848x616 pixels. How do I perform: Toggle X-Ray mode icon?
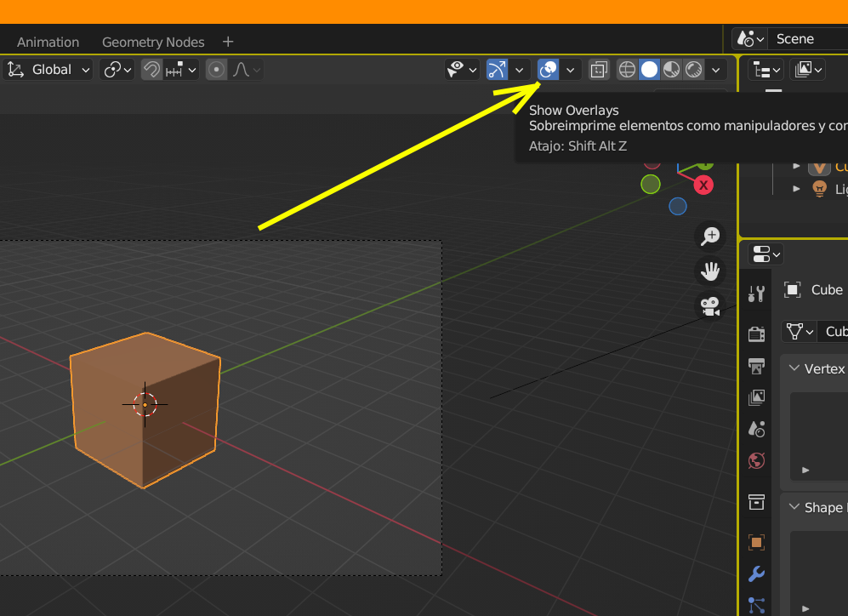coord(599,70)
